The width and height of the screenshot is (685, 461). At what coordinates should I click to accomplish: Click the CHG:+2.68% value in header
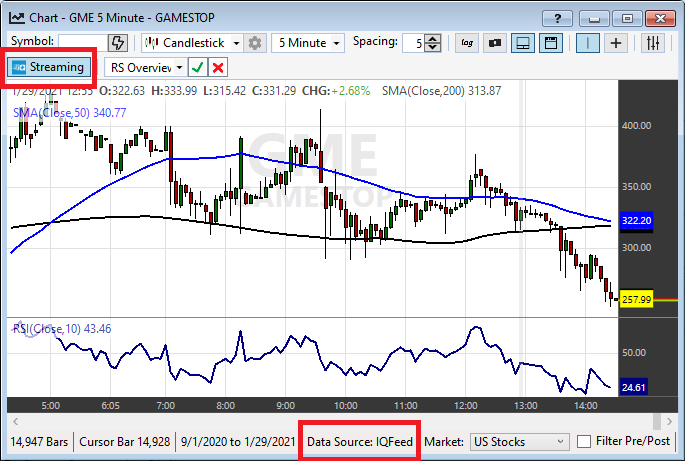336,91
